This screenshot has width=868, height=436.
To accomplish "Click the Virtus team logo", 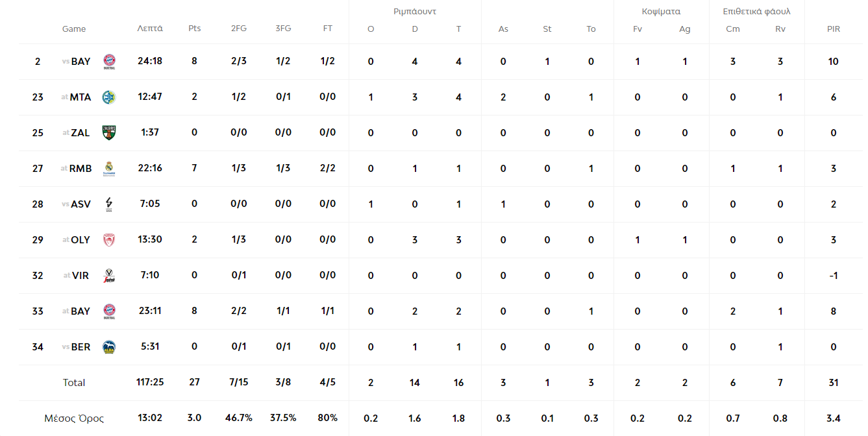I will (x=109, y=276).
